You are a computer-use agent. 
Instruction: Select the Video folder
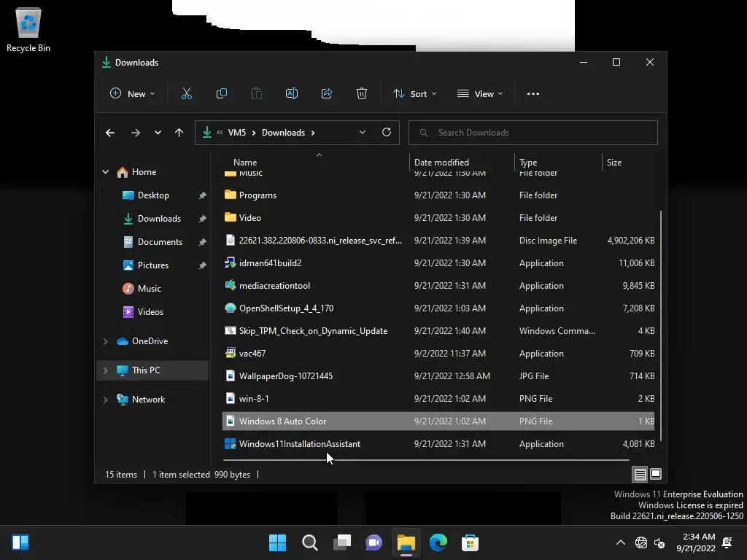tap(438, 217)
